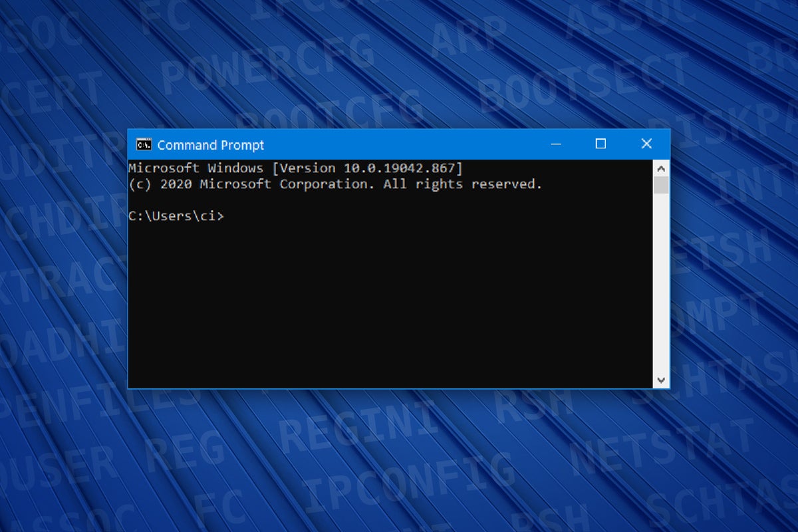Minimize the Command Prompt window

(x=556, y=144)
